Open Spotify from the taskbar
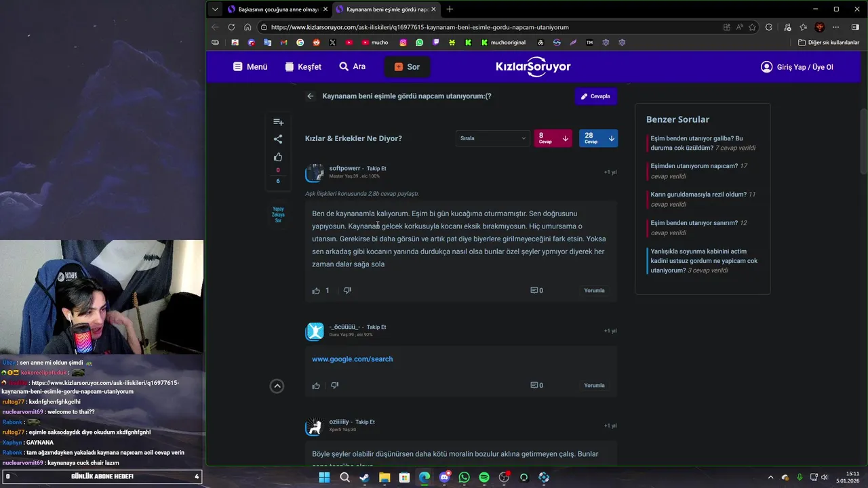The width and height of the screenshot is (868, 488). click(484, 477)
